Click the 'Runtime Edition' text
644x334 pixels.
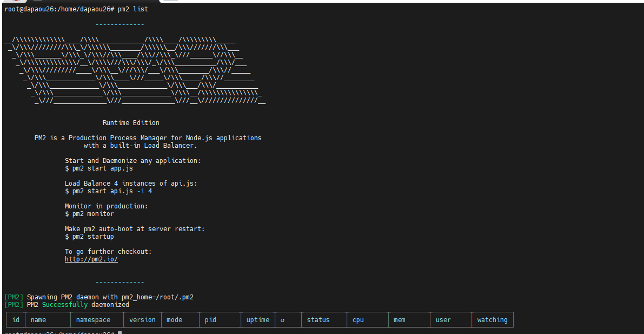point(131,122)
